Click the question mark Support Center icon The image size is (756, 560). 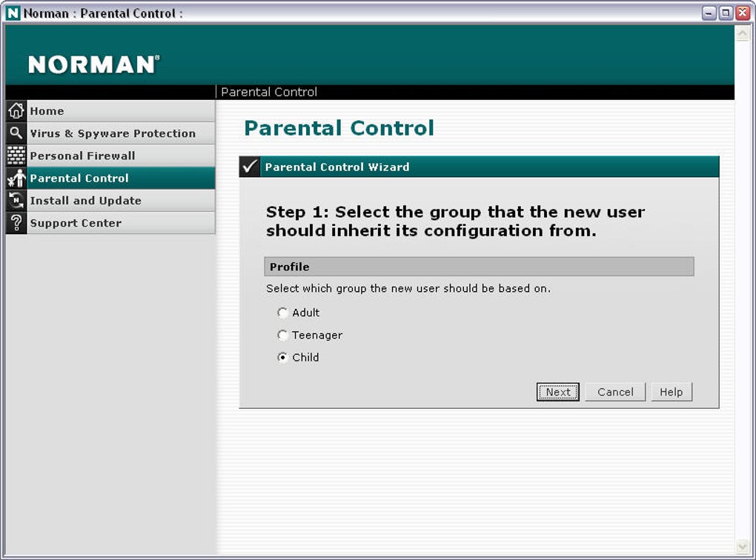click(16, 223)
